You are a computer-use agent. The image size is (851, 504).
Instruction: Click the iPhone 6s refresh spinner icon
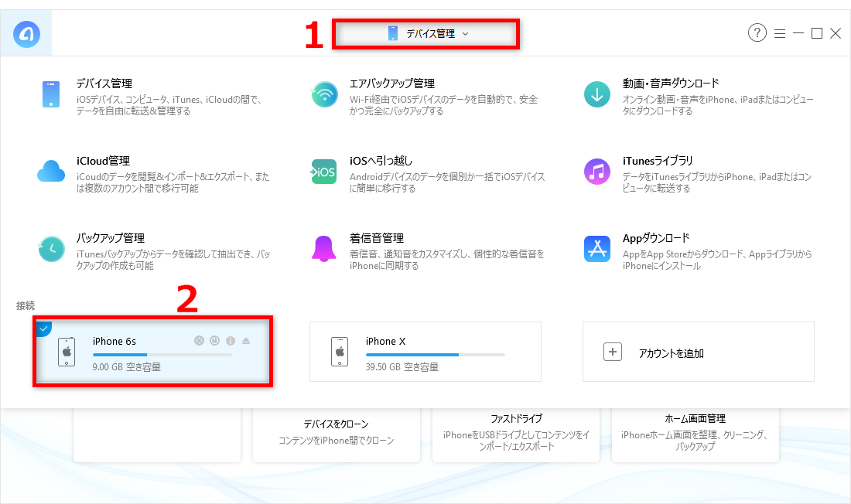(199, 341)
